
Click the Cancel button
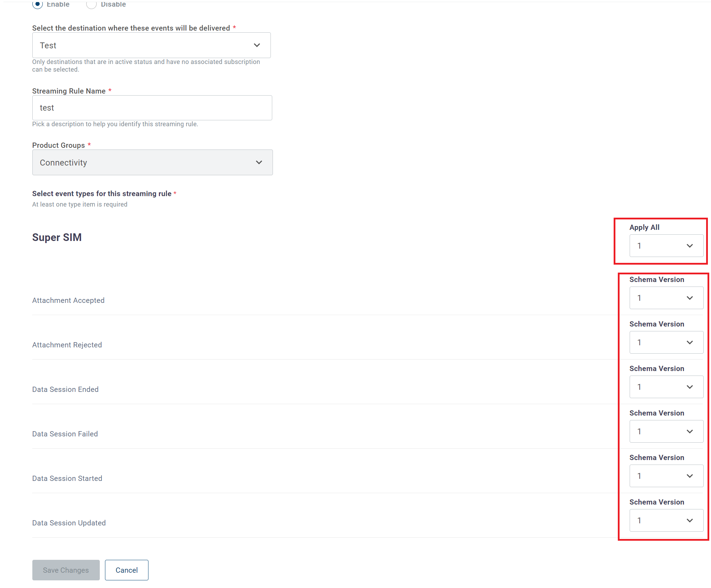click(127, 570)
